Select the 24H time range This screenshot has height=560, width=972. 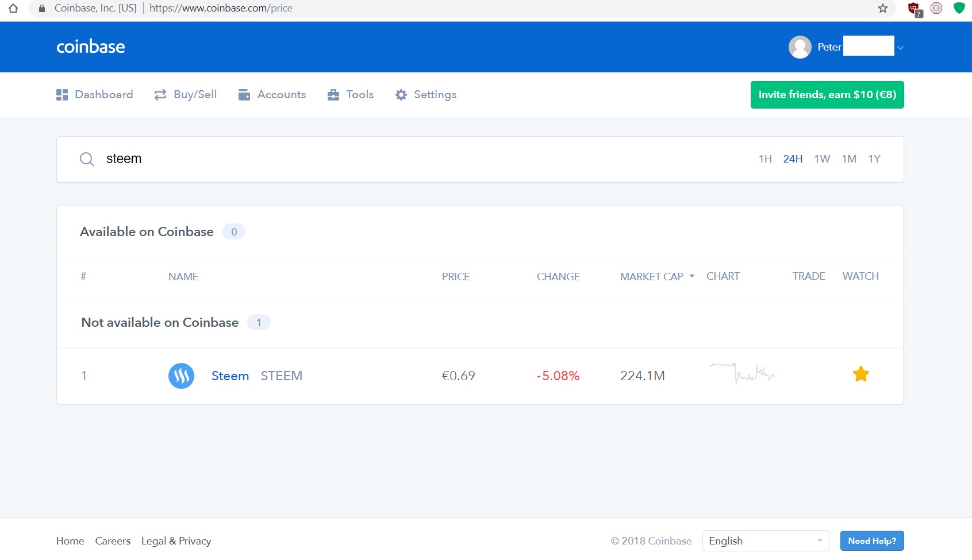coord(793,159)
